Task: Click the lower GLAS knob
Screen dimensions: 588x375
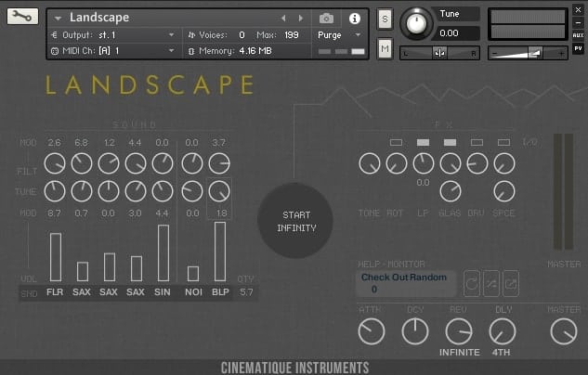Action: (451, 191)
